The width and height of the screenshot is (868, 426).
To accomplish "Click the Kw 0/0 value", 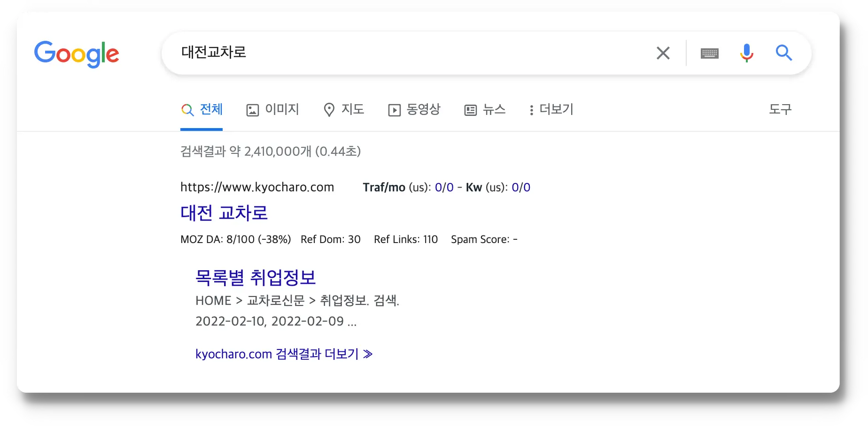I will point(521,188).
